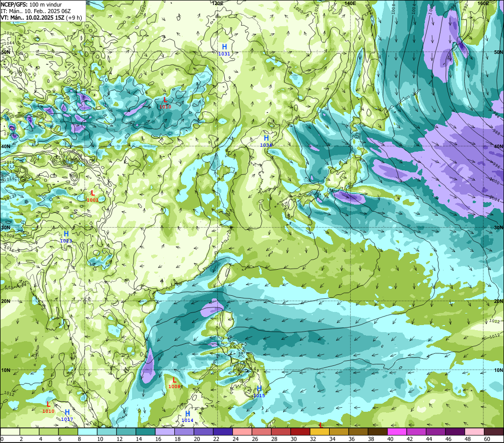Click the 160E longitude label

pyautogui.click(x=483, y=3)
